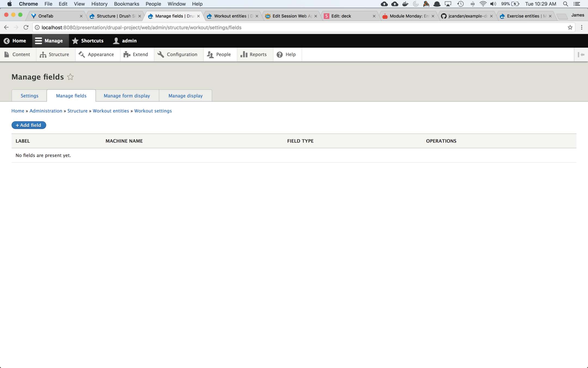Click the Home back-arrow icon in admin toolbar

[7, 41]
